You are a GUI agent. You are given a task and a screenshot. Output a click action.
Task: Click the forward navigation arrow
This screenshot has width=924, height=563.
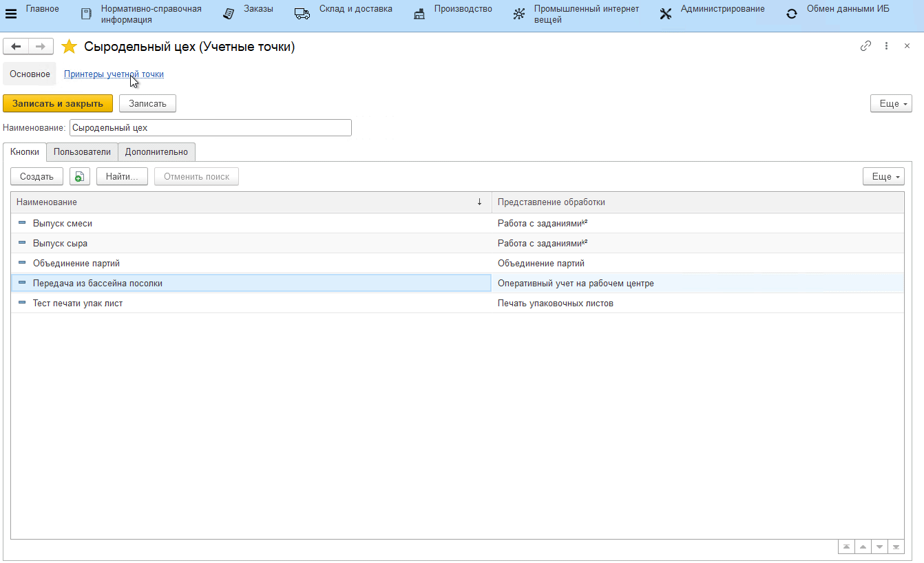click(41, 46)
